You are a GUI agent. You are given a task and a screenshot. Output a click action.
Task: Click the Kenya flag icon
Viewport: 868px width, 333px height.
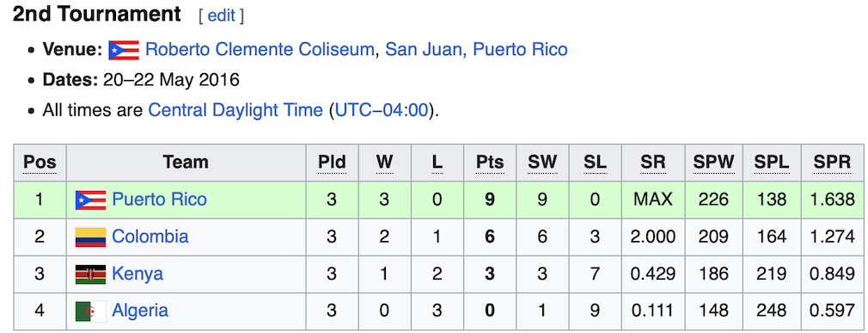(x=90, y=274)
